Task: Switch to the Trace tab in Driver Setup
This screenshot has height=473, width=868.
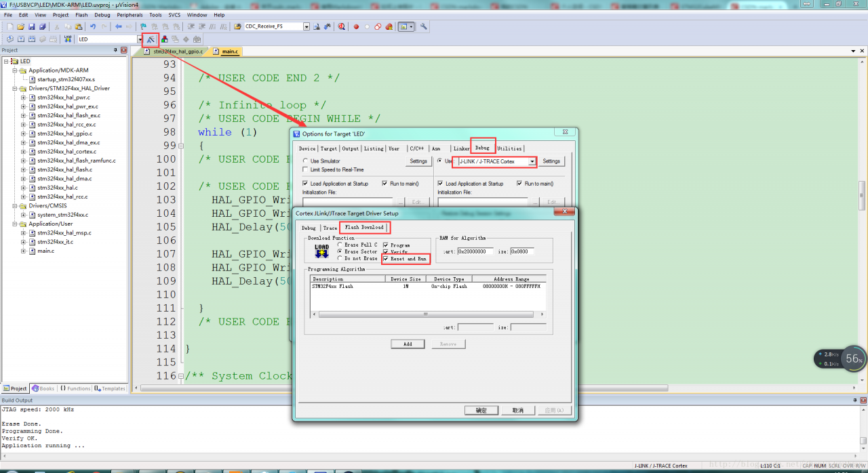Action: click(x=330, y=228)
